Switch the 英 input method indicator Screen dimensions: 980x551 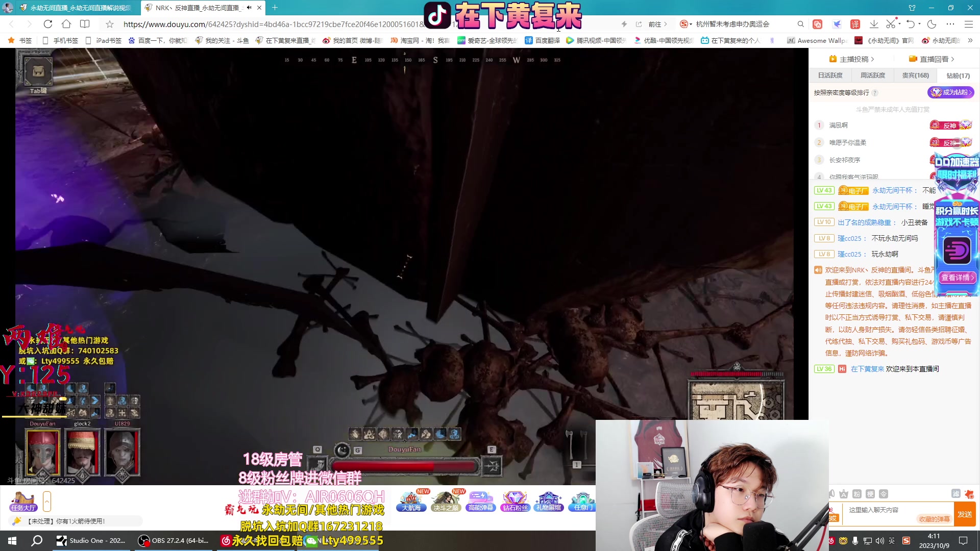(x=892, y=541)
